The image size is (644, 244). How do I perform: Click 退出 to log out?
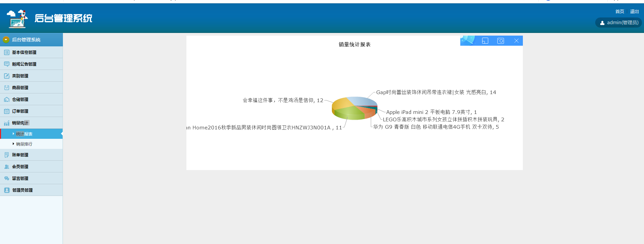(x=634, y=11)
